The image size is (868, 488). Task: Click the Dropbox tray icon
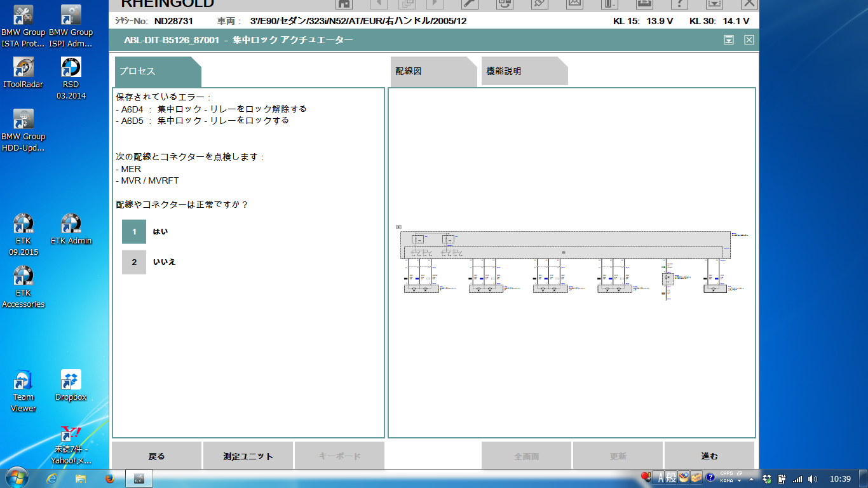767,478
